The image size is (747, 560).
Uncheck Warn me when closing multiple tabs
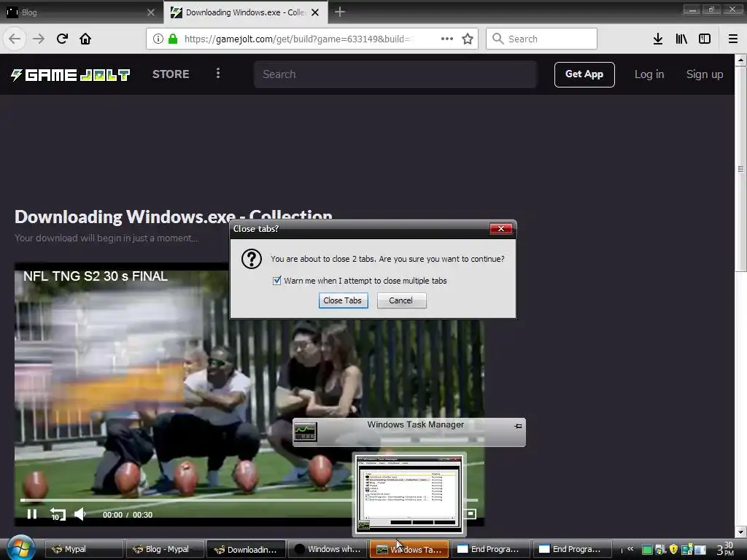click(276, 281)
